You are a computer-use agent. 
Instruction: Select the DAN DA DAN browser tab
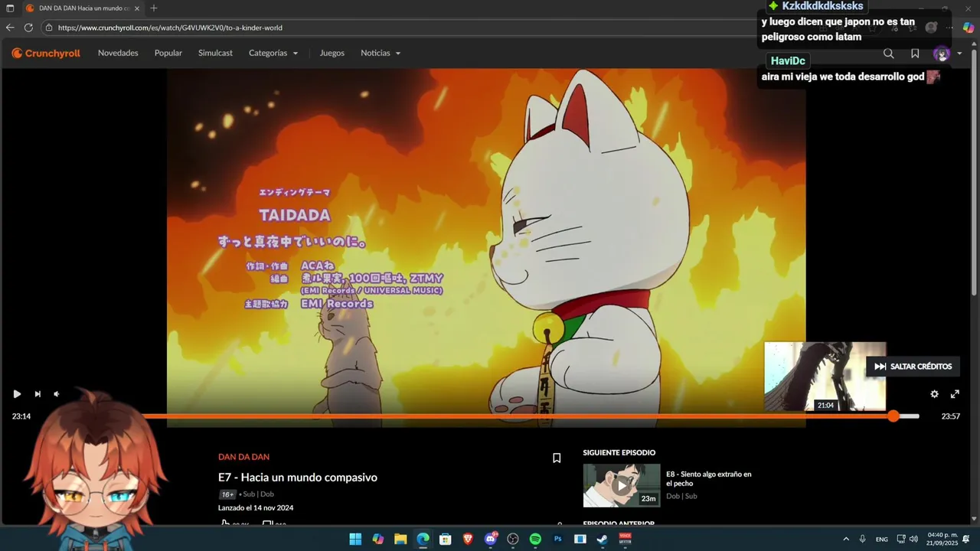83,8
